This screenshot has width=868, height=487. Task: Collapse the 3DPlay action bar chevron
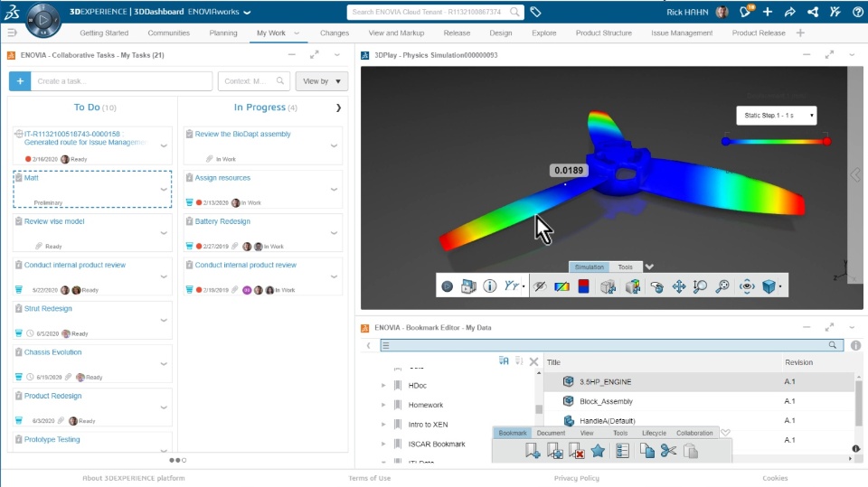tap(649, 267)
